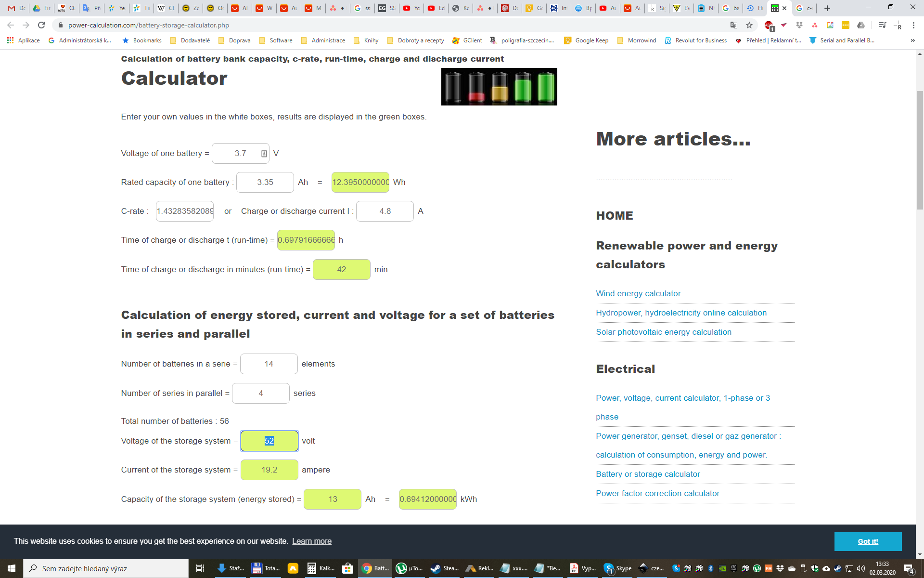Image resolution: width=924 pixels, height=578 pixels.
Task: Open the Google Drive extension icon
Action: pos(861,25)
